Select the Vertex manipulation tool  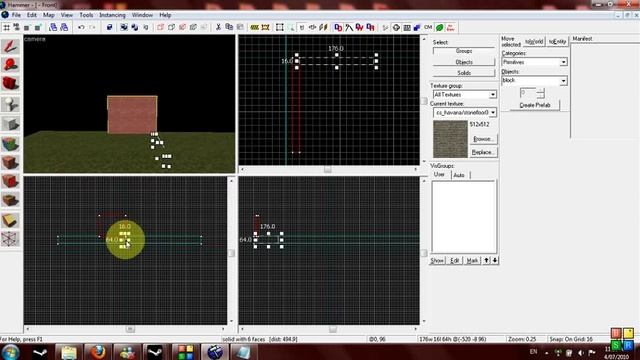[x=10, y=239]
